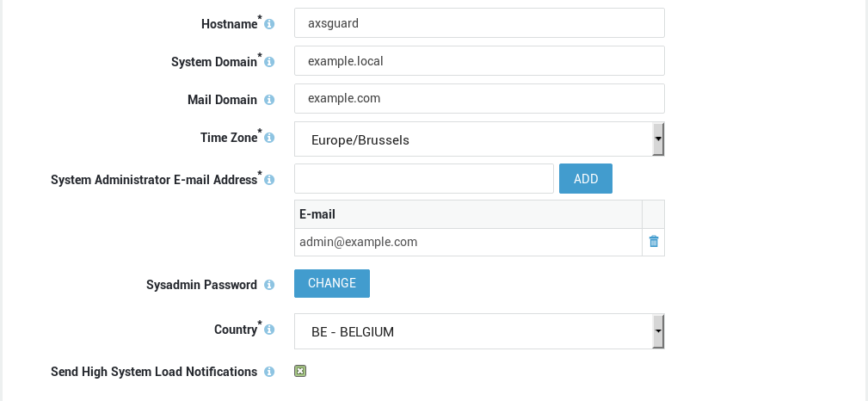Open the Mail Domain info tooltip icon
This screenshot has height=401, width=868.
click(269, 100)
